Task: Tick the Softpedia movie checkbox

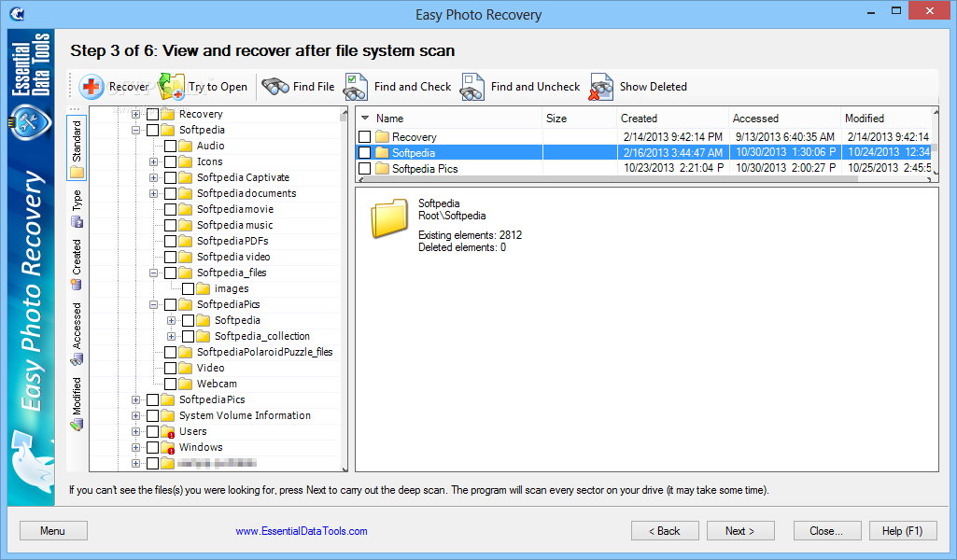Action: point(170,209)
